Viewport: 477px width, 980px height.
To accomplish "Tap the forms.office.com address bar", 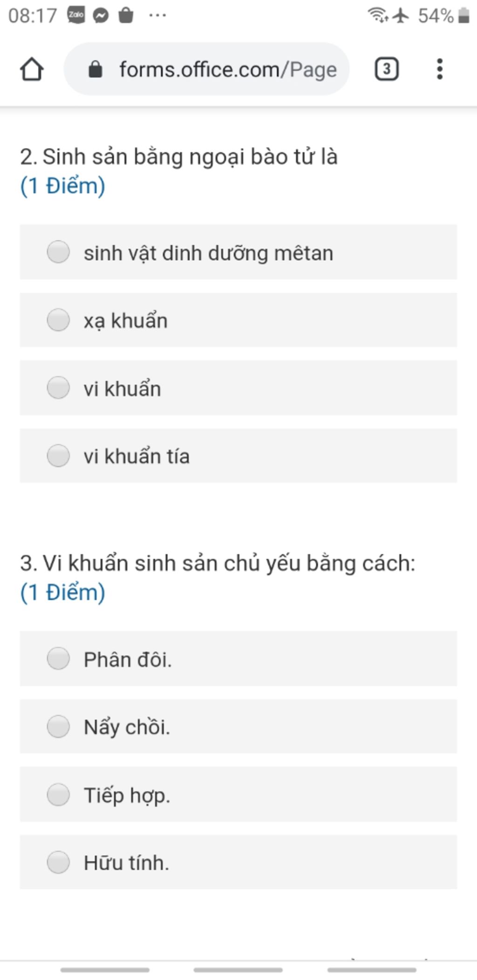I will 206,69.
